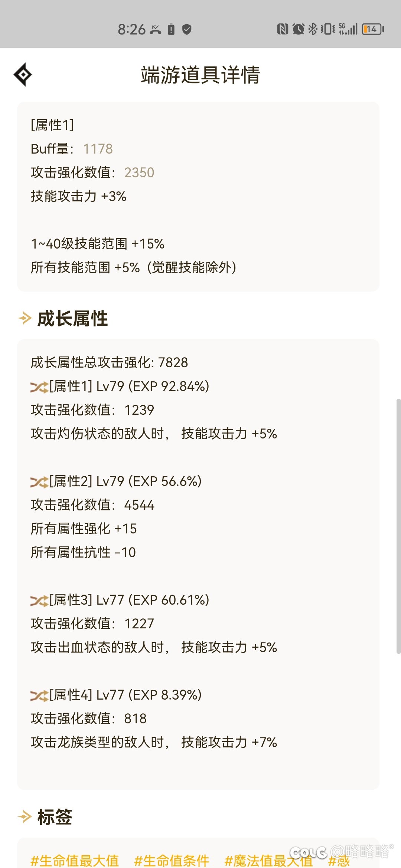
Task: Click arrow icon beside 成长属性 heading
Action: tap(25, 318)
